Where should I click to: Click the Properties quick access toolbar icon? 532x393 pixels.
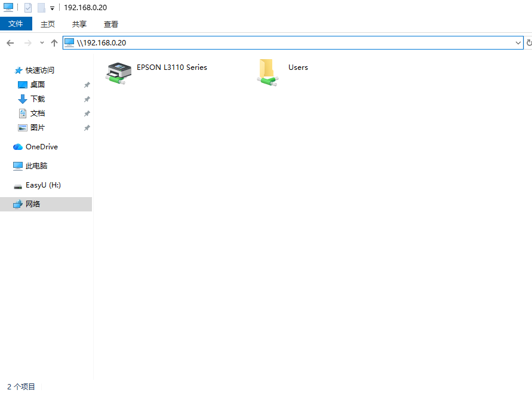coord(28,8)
